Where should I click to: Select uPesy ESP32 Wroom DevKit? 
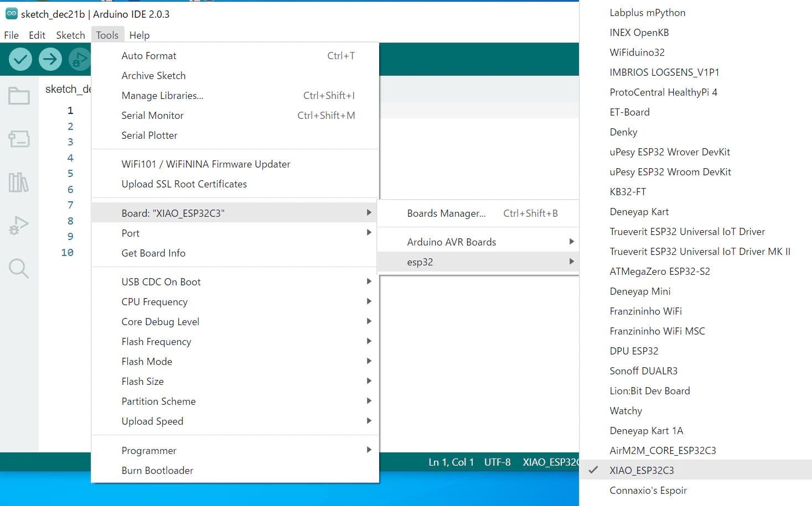click(x=696, y=171)
